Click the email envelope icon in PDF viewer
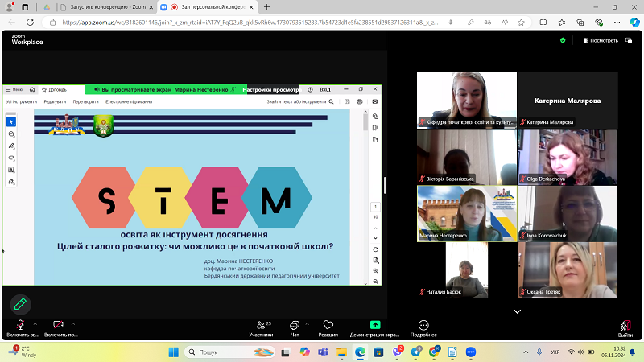Screen dimensions: 644x362 coord(375,101)
